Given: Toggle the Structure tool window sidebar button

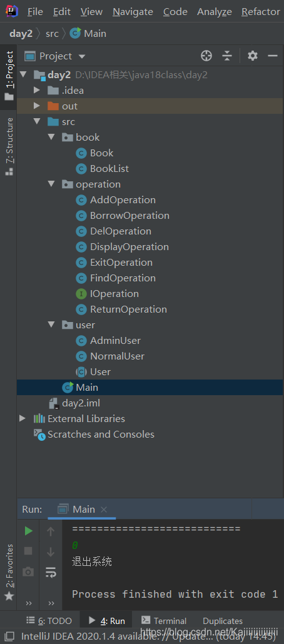Looking at the screenshot, I should coord(9,147).
